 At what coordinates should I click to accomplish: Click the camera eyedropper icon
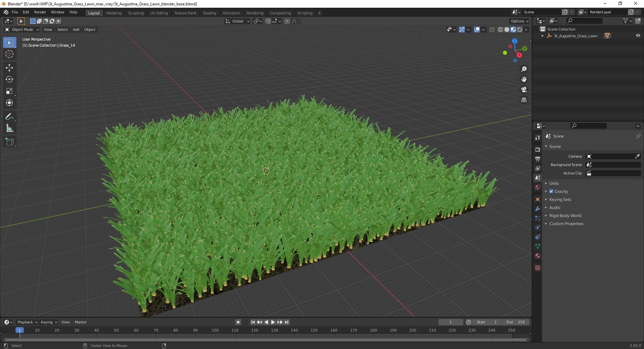point(637,156)
